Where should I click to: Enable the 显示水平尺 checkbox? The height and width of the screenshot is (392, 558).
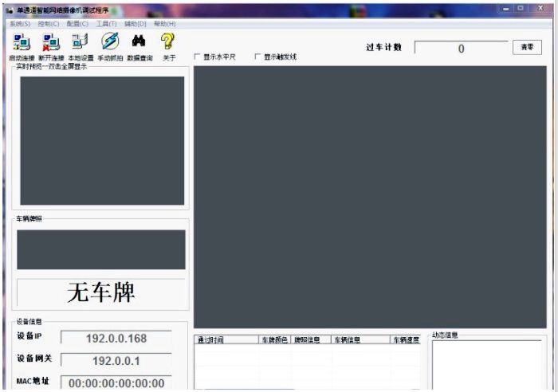197,57
